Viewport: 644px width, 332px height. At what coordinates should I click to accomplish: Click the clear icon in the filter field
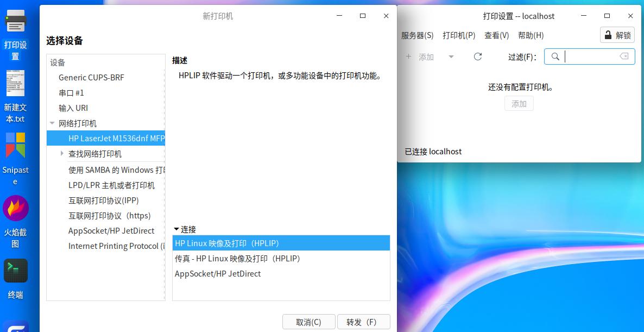pos(623,56)
